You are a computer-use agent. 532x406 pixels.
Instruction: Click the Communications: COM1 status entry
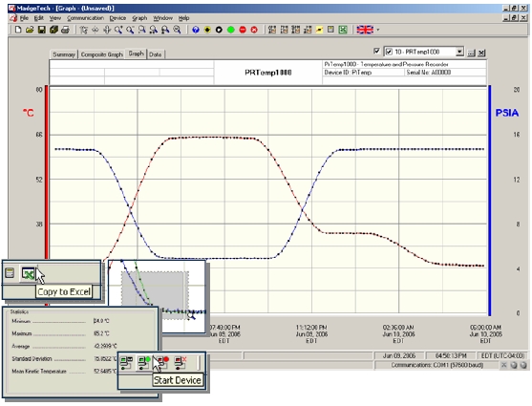click(x=437, y=365)
